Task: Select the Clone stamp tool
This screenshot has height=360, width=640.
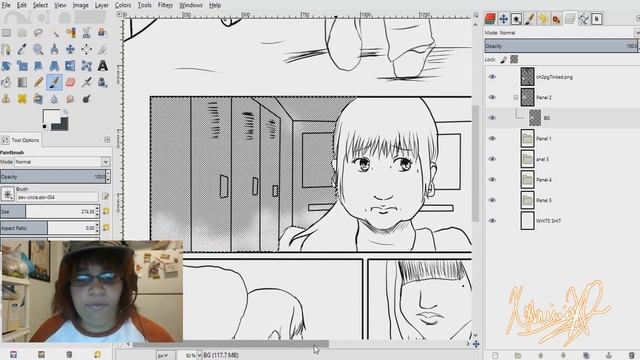Action: 6,99
